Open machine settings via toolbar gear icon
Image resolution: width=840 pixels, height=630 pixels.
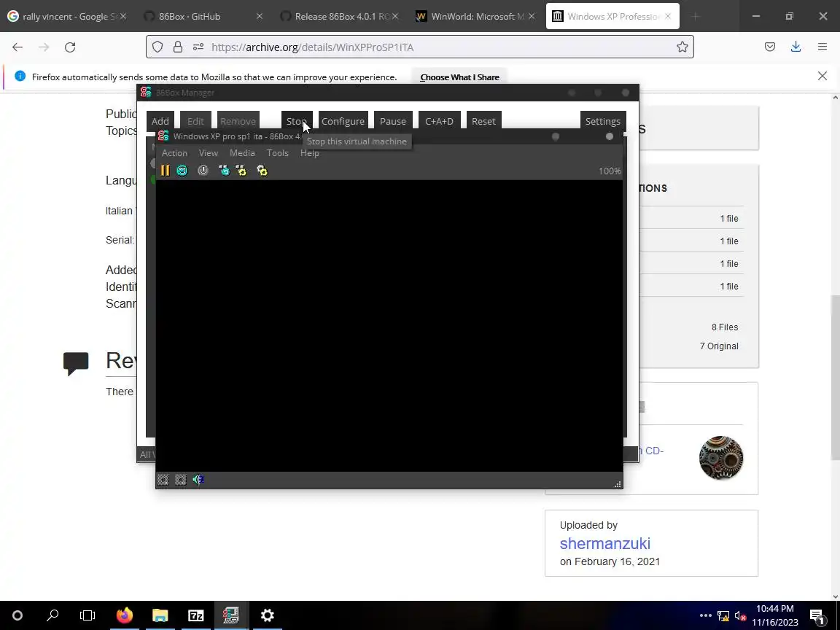[x=262, y=171]
